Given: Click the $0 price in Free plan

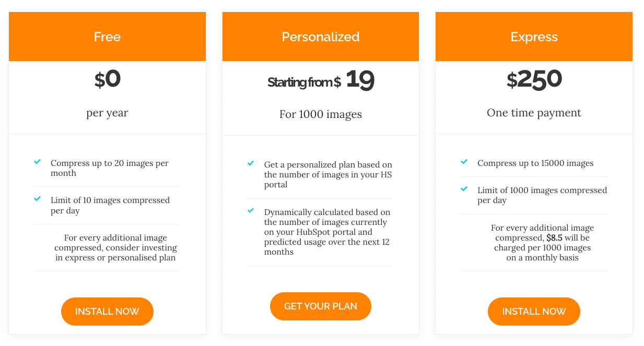Looking at the screenshot, I should [x=107, y=79].
